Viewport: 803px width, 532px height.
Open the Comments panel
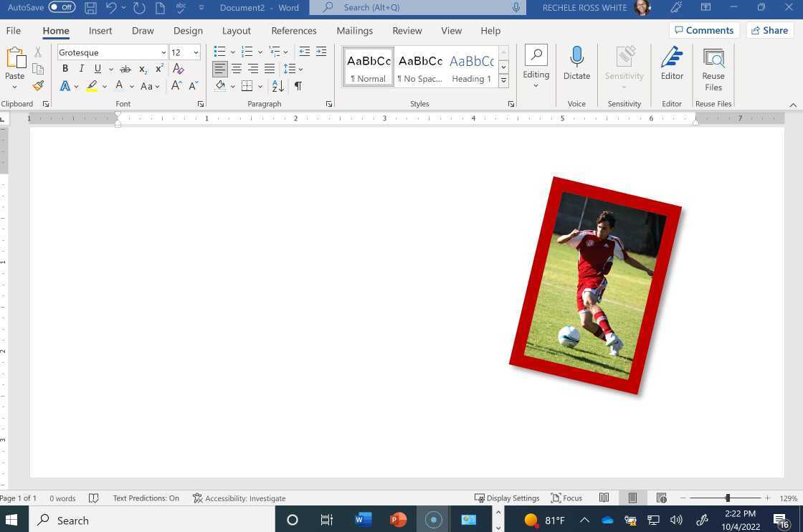(704, 30)
